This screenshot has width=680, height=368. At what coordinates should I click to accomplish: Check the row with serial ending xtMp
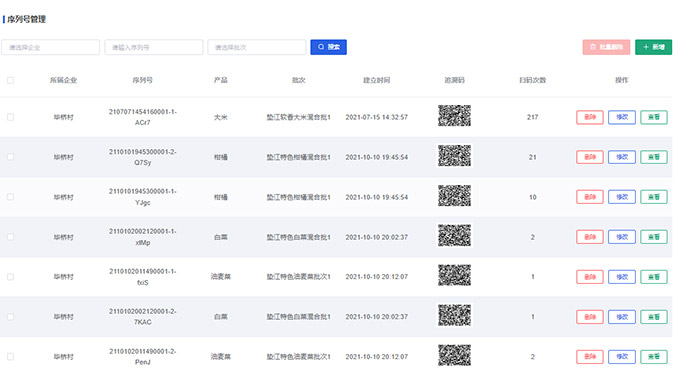[10, 237]
